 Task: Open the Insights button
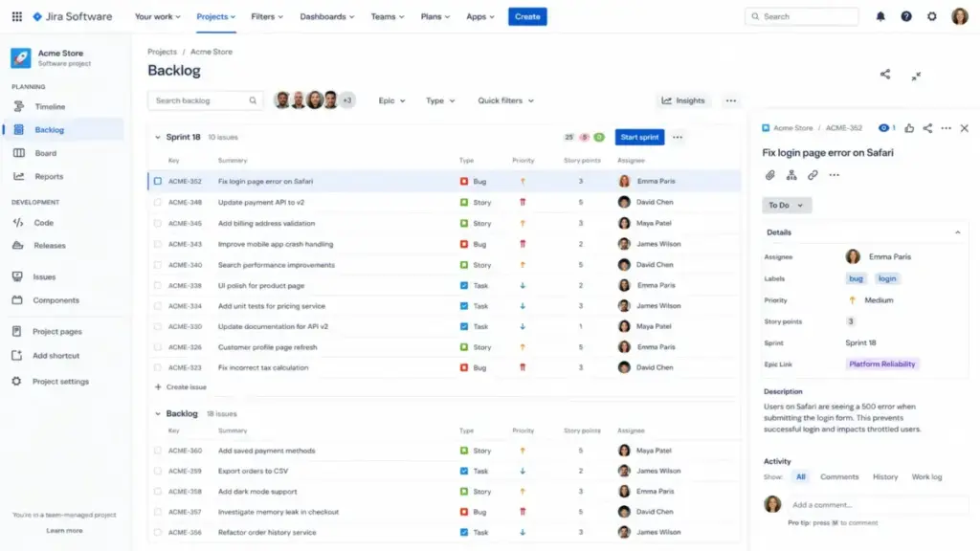(x=683, y=100)
